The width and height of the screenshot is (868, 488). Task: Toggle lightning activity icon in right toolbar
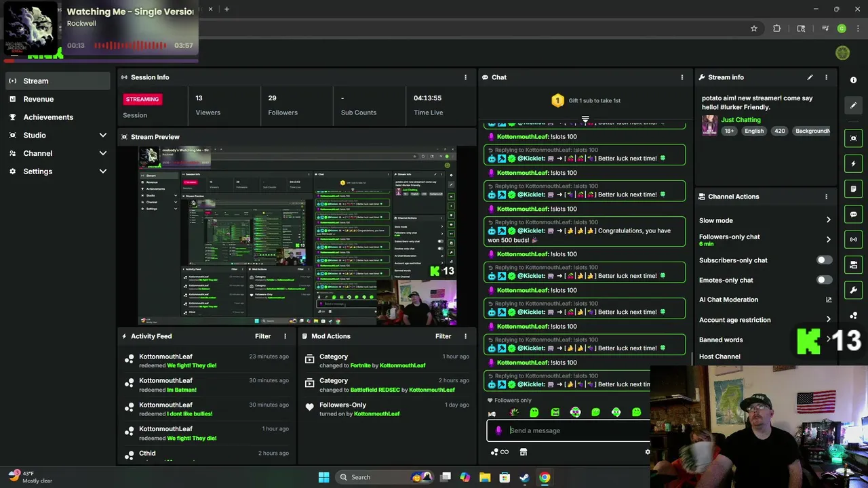853,163
